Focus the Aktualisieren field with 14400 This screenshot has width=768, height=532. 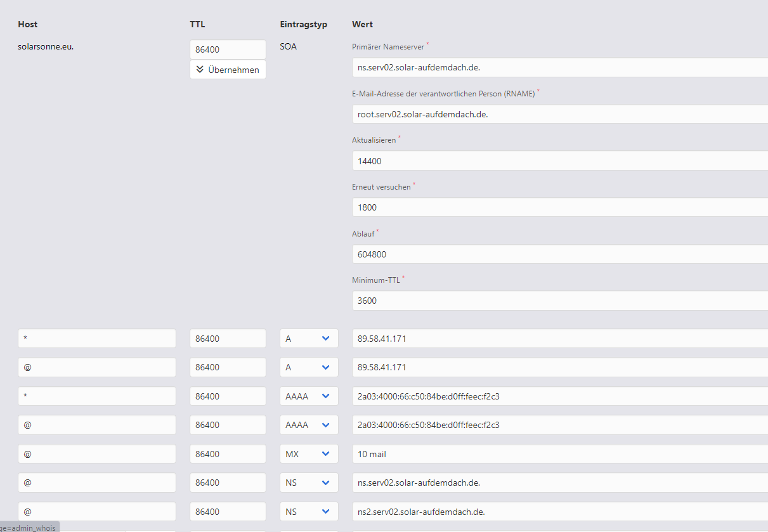tap(558, 161)
